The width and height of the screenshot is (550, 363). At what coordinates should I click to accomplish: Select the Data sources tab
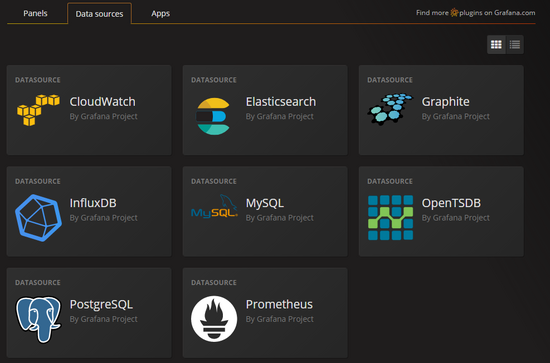[x=99, y=14]
